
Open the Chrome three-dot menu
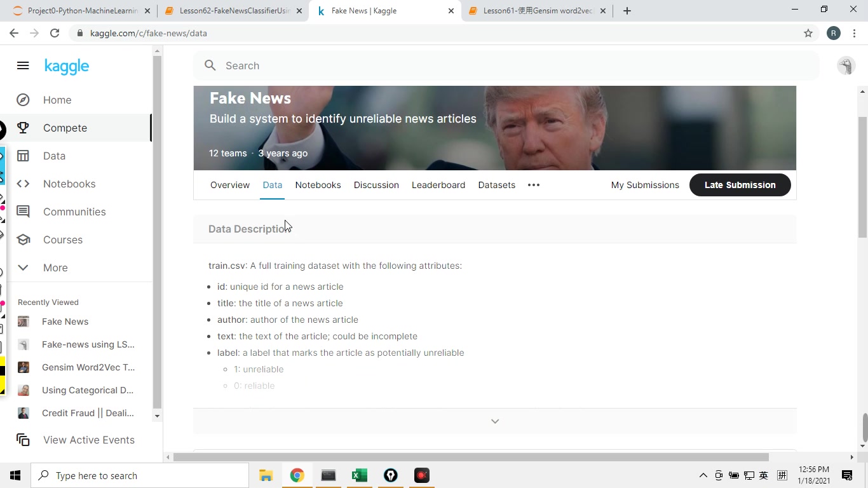[854, 33]
